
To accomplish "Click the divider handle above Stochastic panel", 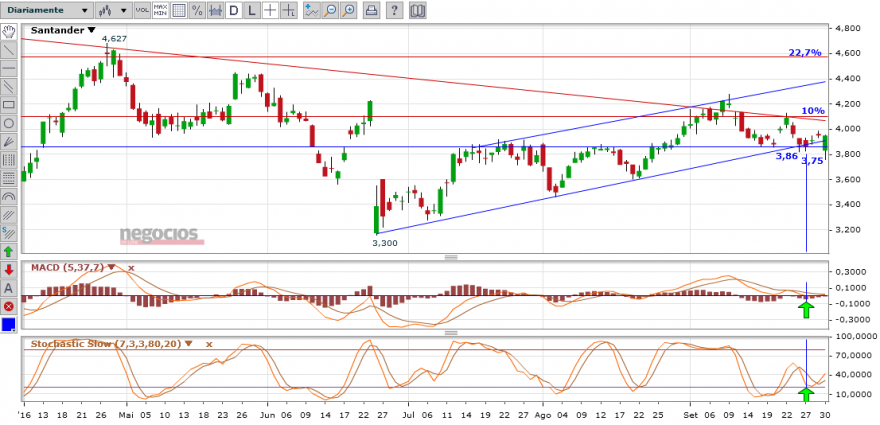I will (451, 333).
